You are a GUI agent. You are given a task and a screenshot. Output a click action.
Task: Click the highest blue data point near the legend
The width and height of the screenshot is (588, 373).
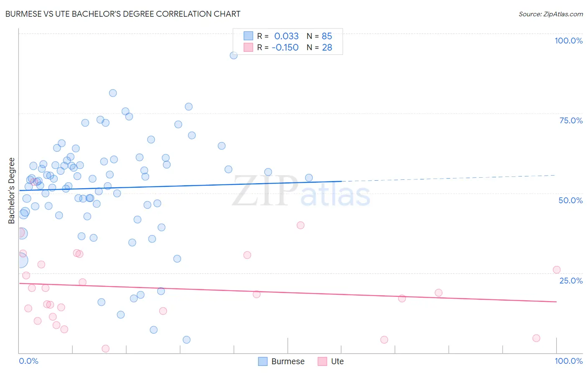click(234, 55)
